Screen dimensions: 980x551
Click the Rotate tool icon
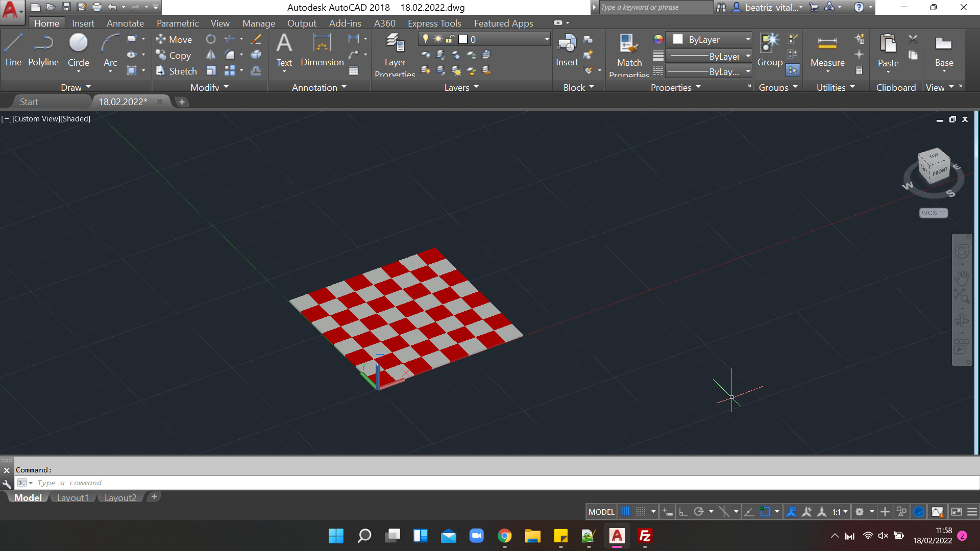[211, 39]
